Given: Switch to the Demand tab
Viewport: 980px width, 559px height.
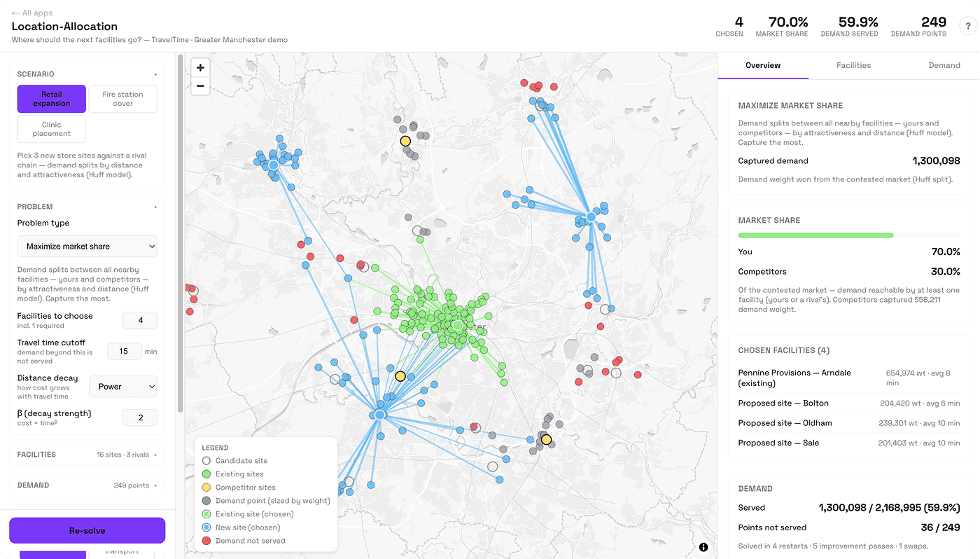Looking at the screenshot, I should [944, 65].
